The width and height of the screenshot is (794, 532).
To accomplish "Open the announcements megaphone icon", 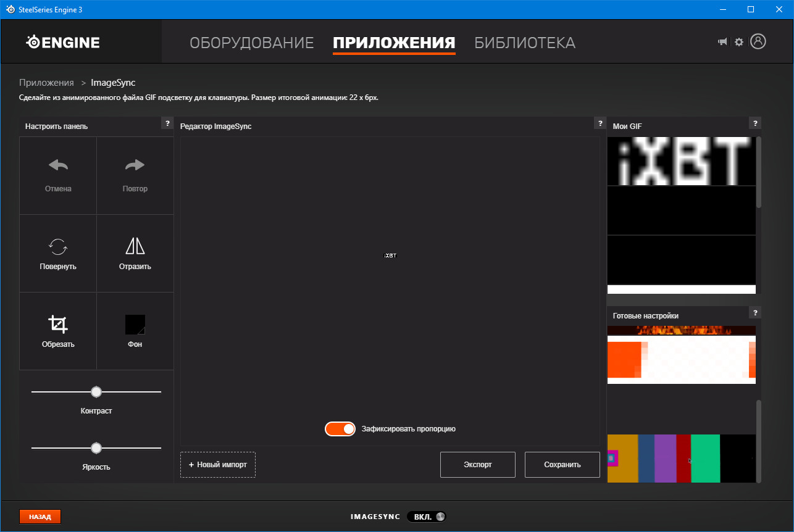I will coord(722,42).
